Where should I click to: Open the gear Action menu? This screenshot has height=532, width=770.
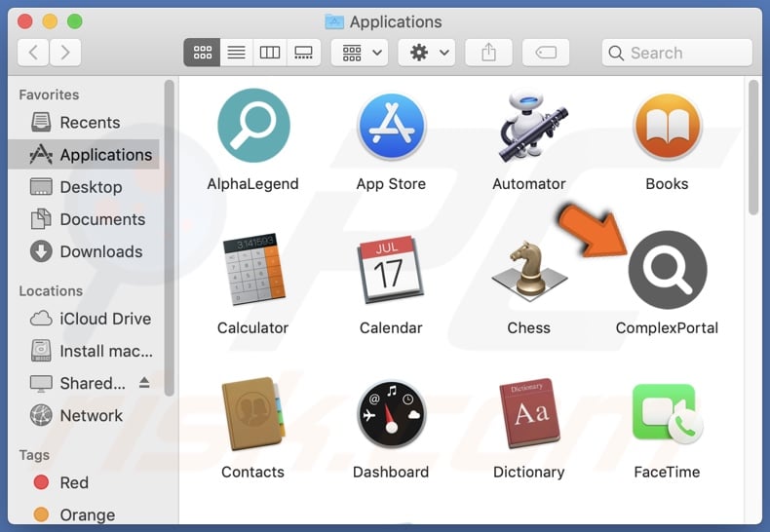click(x=426, y=53)
